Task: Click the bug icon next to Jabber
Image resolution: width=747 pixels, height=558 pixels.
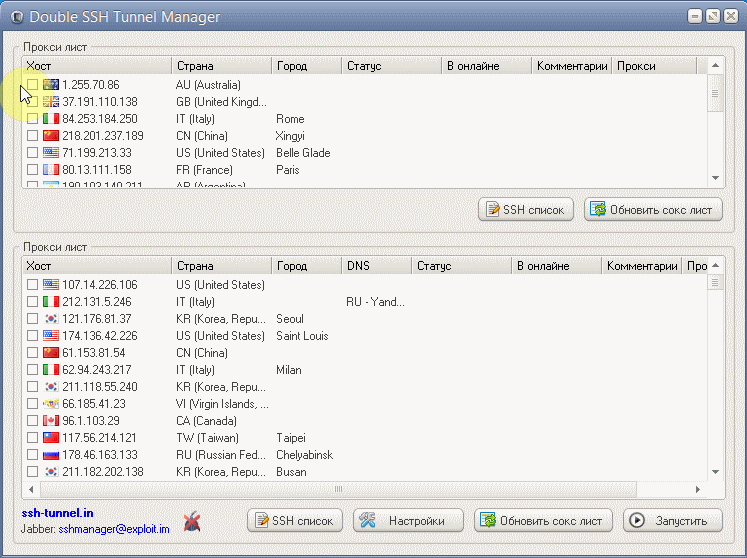Action: coord(192,520)
